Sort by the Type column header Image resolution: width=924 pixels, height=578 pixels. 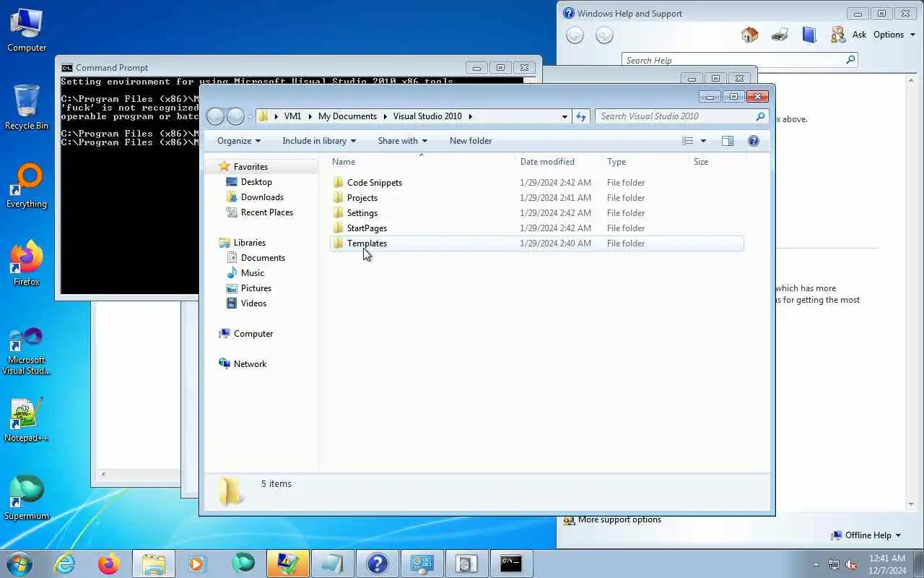pyautogui.click(x=645, y=162)
